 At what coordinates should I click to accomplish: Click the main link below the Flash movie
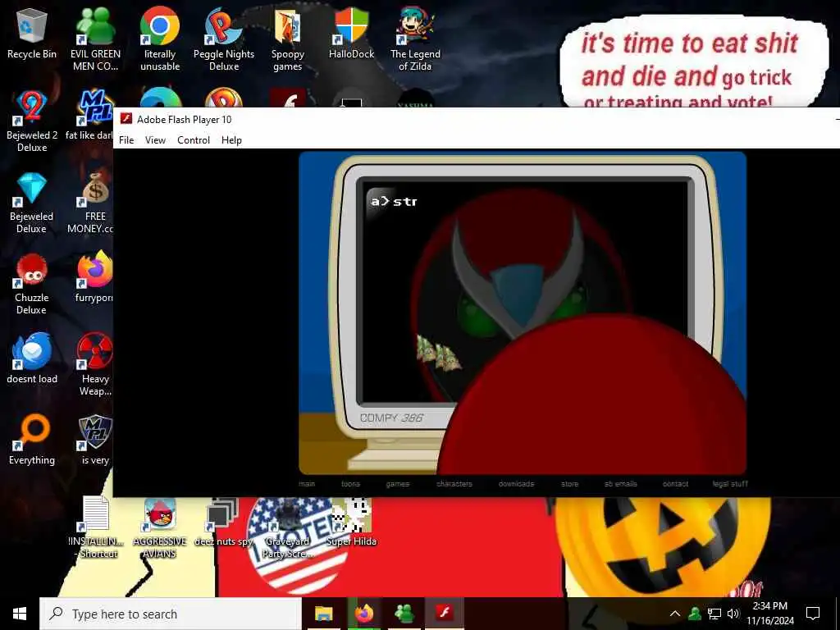[x=307, y=484]
